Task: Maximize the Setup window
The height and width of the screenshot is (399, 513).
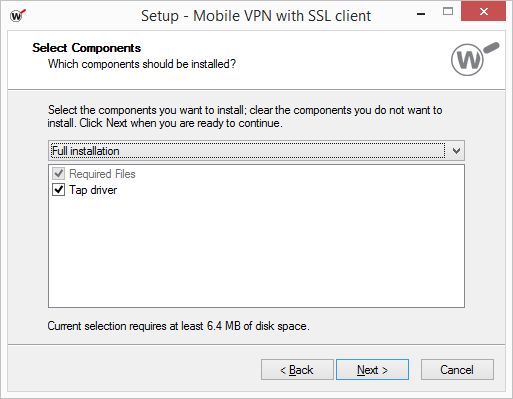Action: click(x=448, y=12)
